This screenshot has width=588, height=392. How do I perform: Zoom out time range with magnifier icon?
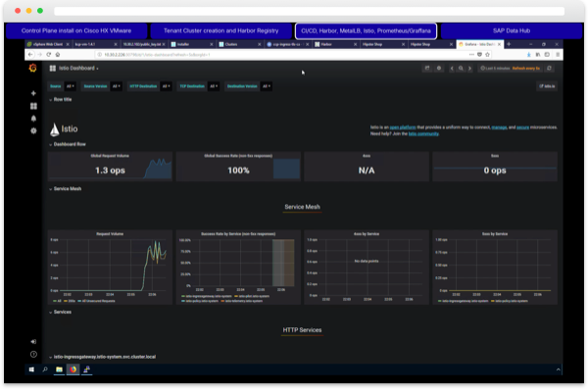click(x=461, y=69)
